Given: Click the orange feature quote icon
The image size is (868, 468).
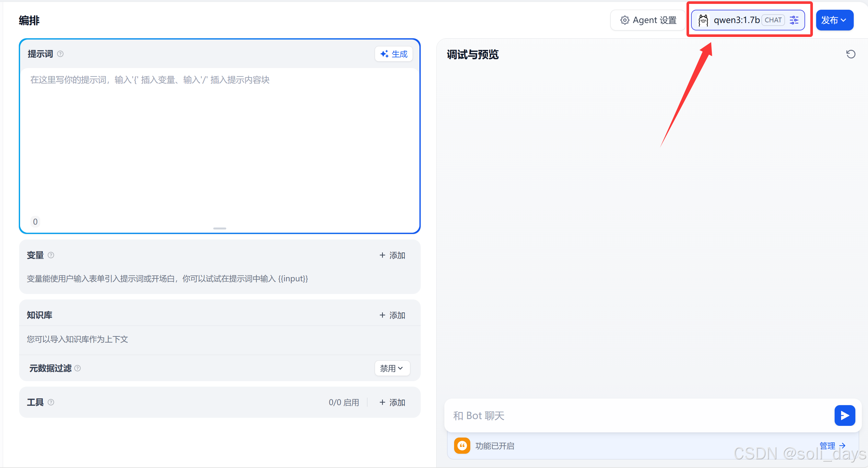Looking at the screenshot, I should click(x=462, y=446).
